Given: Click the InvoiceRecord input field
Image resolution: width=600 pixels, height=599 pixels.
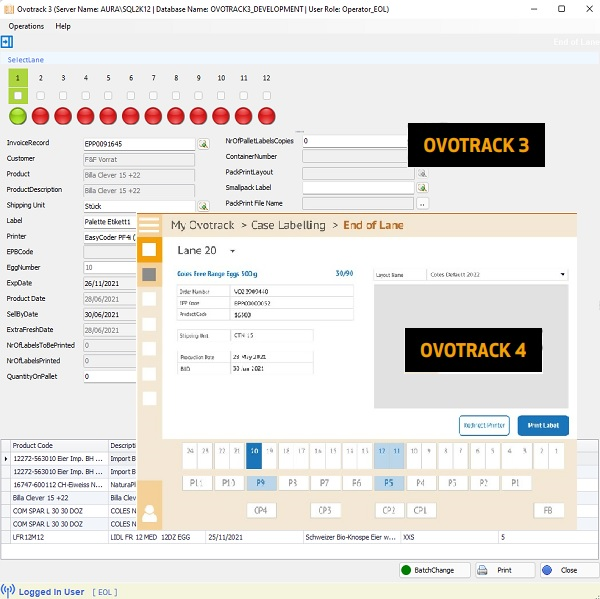Looking at the screenshot, I should [x=139, y=144].
